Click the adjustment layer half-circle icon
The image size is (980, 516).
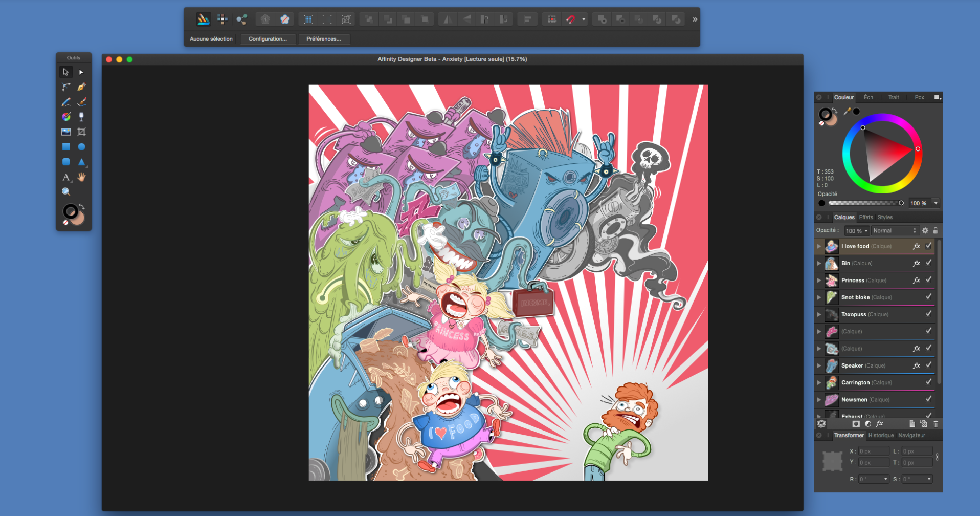pyautogui.click(x=868, y=424)
